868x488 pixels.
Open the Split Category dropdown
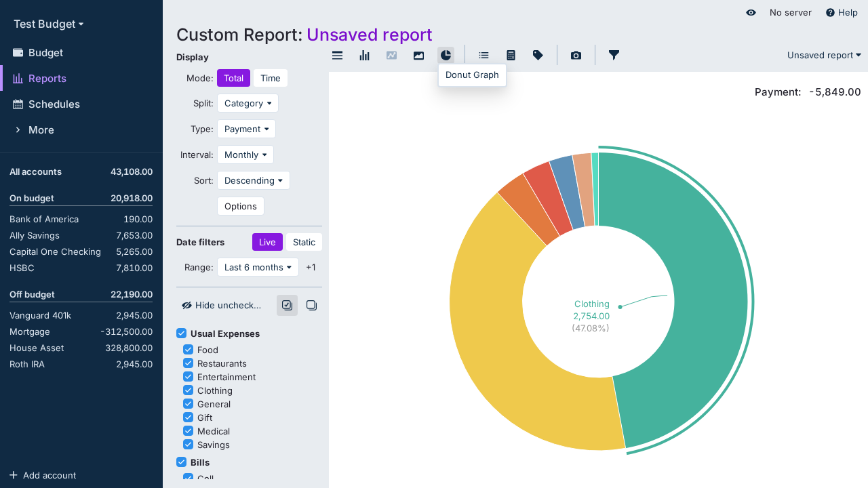248,104
